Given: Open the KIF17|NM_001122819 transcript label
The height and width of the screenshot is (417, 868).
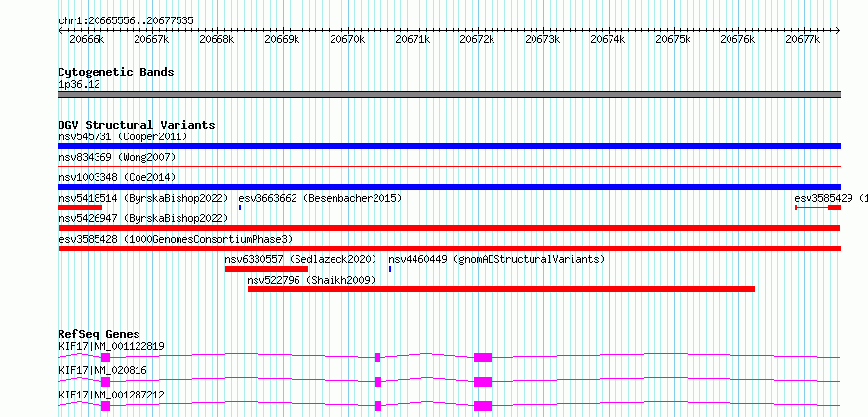Looking at the screenshot, I should coord(111,347).
